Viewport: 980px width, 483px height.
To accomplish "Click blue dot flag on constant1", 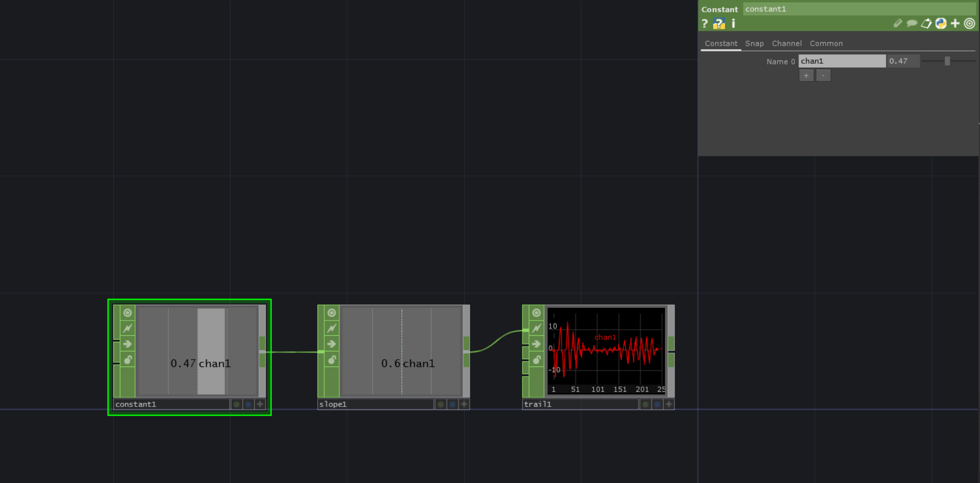I will (248, 404).
